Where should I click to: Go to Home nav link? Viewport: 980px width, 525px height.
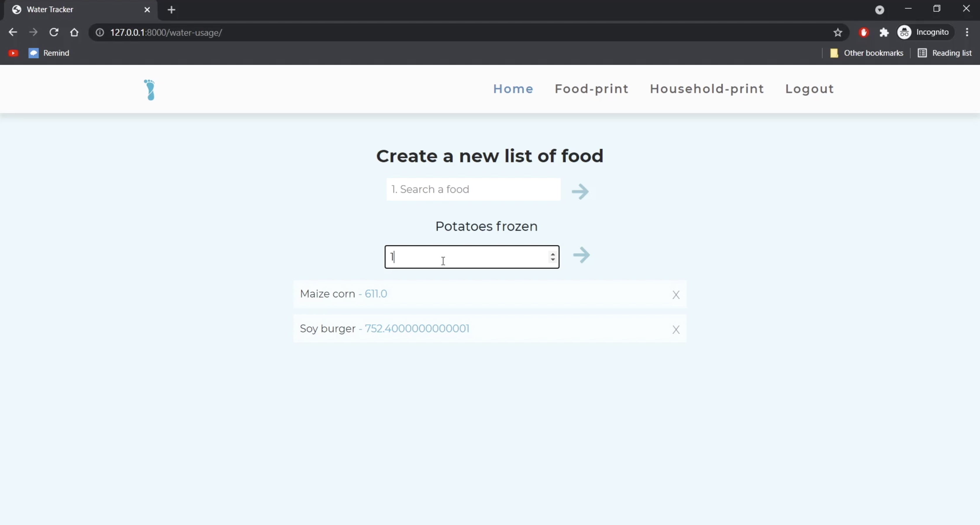(513, 89)
